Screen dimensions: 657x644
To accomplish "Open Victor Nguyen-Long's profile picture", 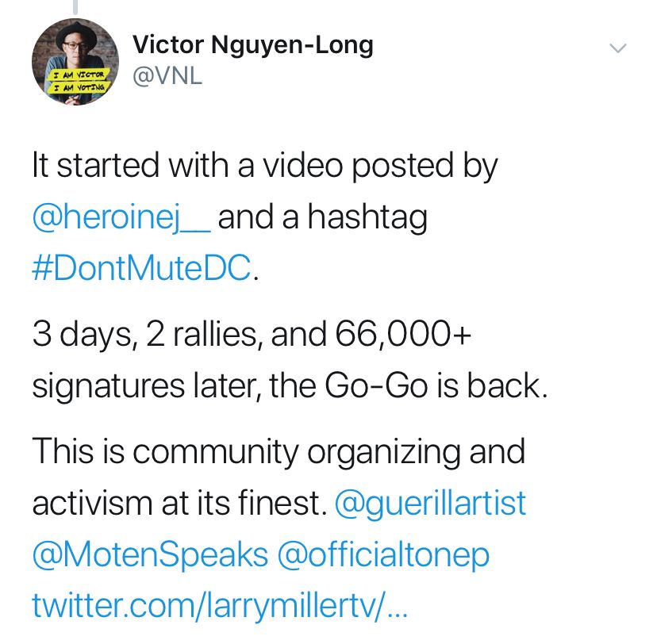I will [x=75, y=62].
